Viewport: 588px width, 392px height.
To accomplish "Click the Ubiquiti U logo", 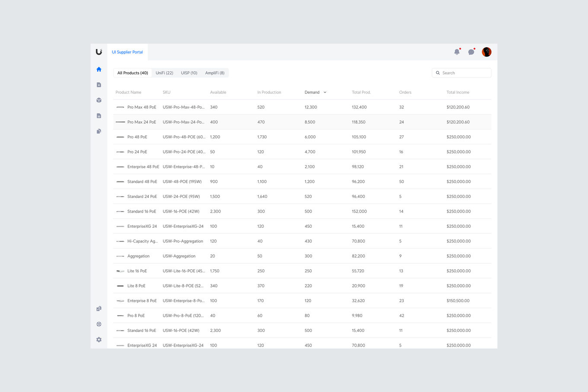I will (x=99, y=52).
